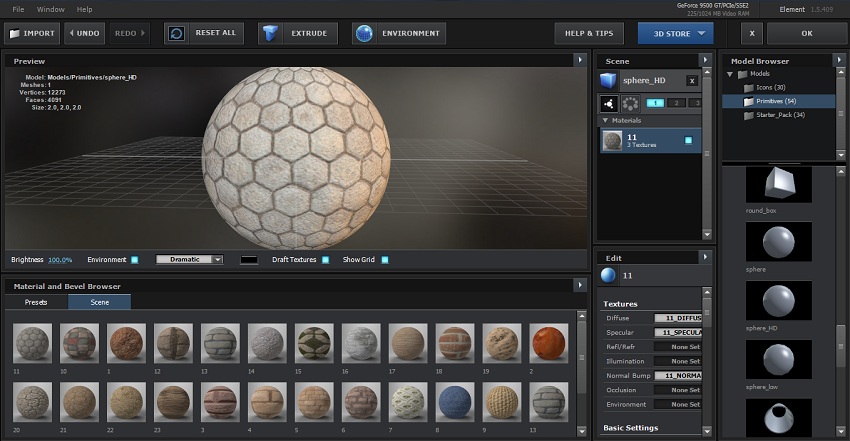Switch to the Scene tab in material browser

100,302
